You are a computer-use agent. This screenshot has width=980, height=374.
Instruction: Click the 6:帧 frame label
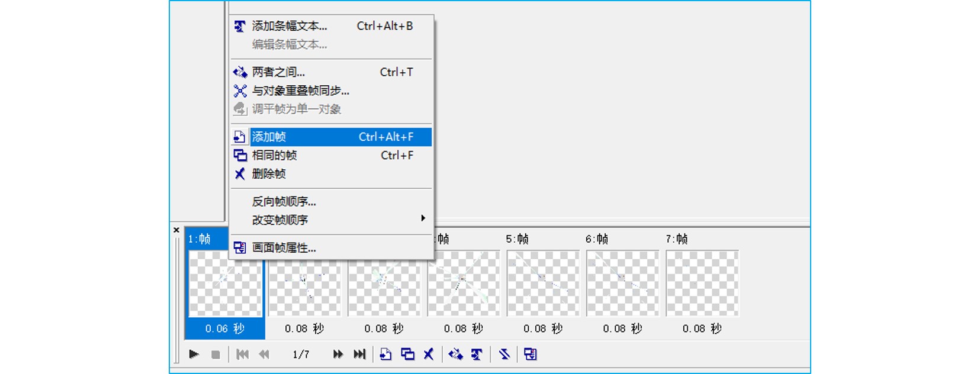pyautogui.click(x=597, y=239)
